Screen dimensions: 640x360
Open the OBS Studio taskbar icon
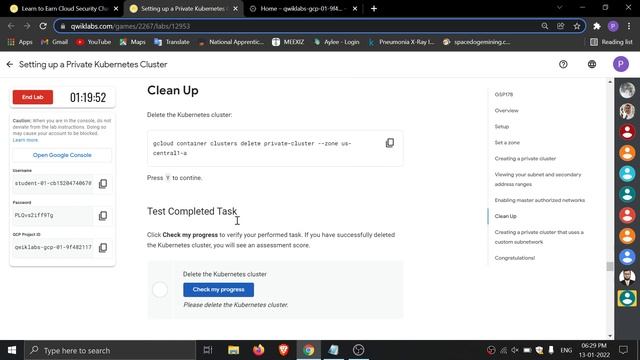(358, 350)
